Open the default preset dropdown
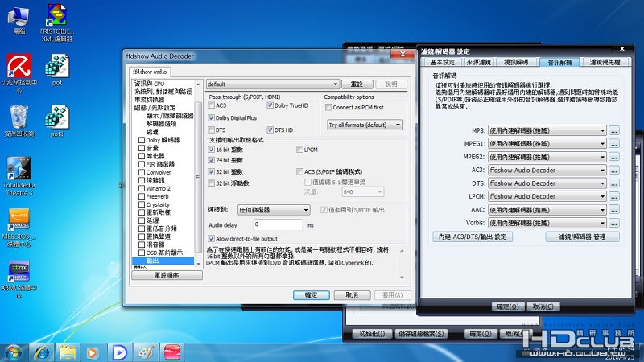 272,84
